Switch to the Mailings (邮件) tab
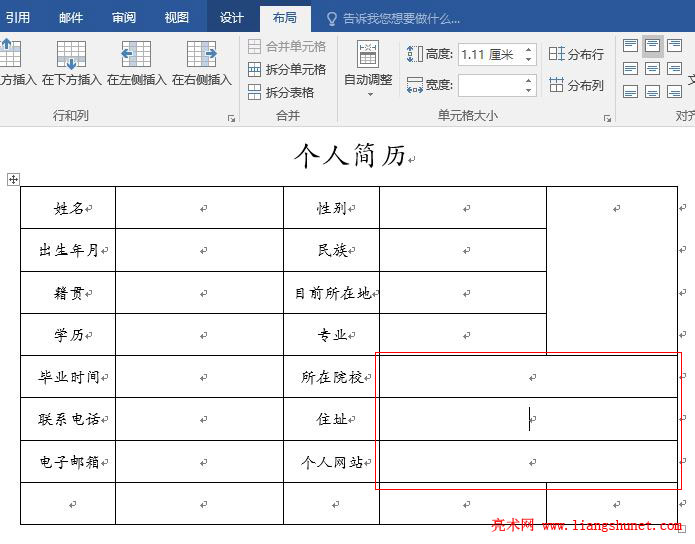695x544 pixels. click(71, 17)
